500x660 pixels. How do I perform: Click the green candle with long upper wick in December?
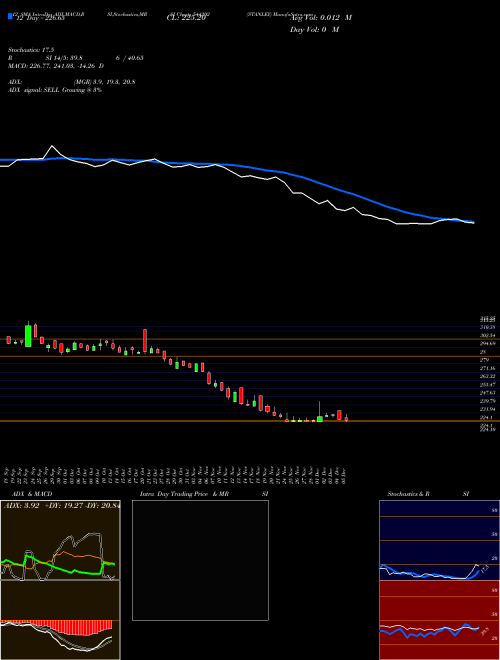pyautogui.click(x=320, y=411)
